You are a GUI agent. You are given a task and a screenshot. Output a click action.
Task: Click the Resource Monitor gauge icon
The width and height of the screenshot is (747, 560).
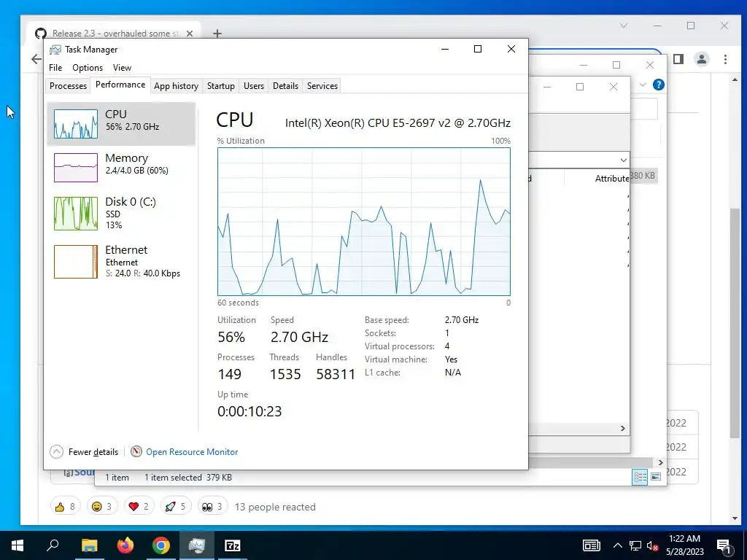[x=136, y=451]
